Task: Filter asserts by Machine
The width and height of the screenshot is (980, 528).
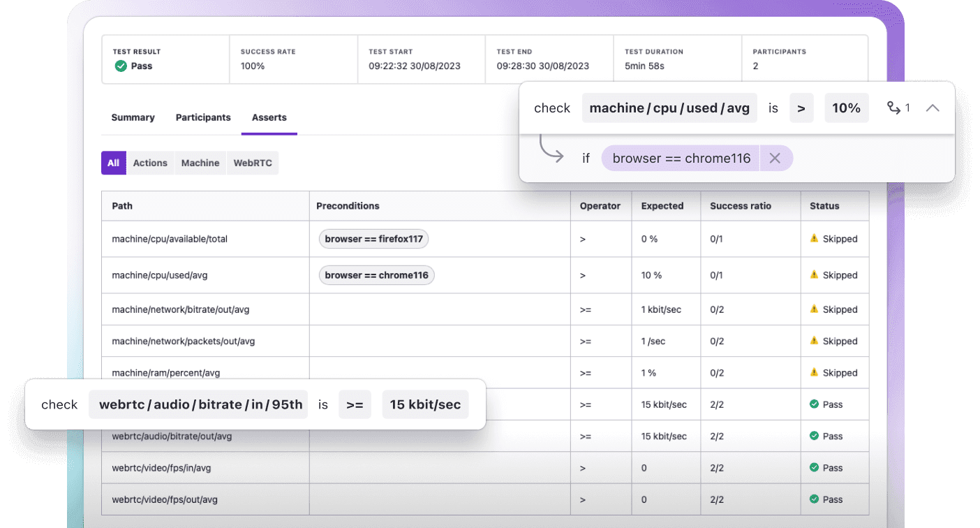Action: (x=200, y=163)
